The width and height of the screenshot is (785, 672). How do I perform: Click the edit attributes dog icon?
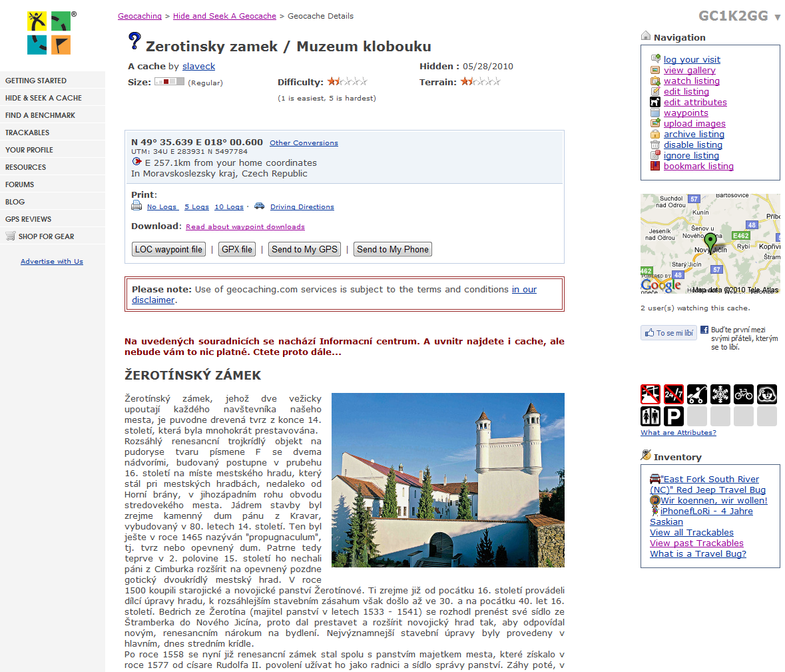click(x=655, y=102)
